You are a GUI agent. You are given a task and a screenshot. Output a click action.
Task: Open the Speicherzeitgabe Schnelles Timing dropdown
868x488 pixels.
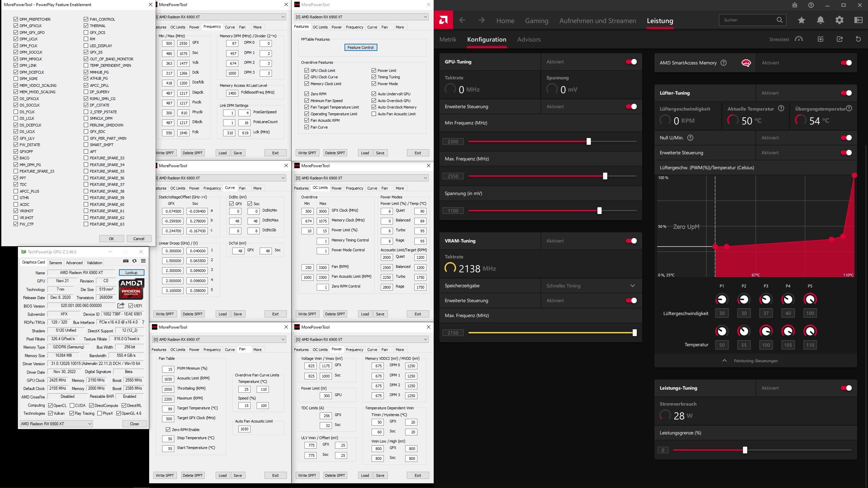591,286
